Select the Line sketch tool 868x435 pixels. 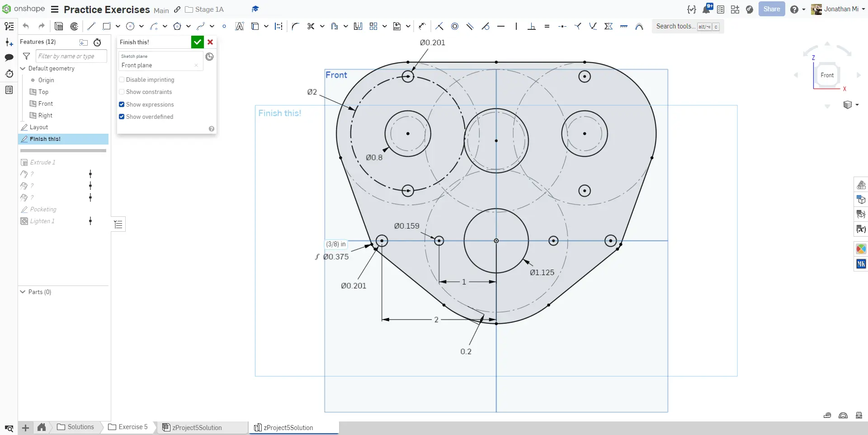(x=91, y=26)
